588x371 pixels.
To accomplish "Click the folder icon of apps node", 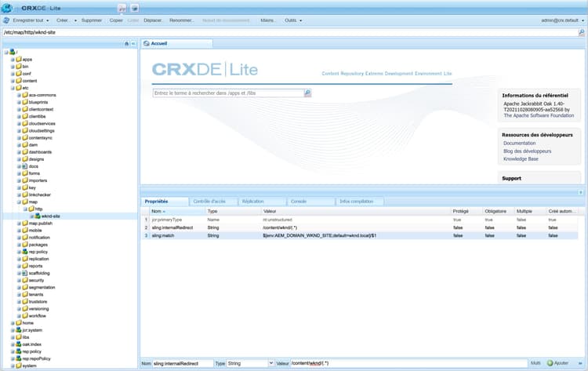I will click(19, 60).
